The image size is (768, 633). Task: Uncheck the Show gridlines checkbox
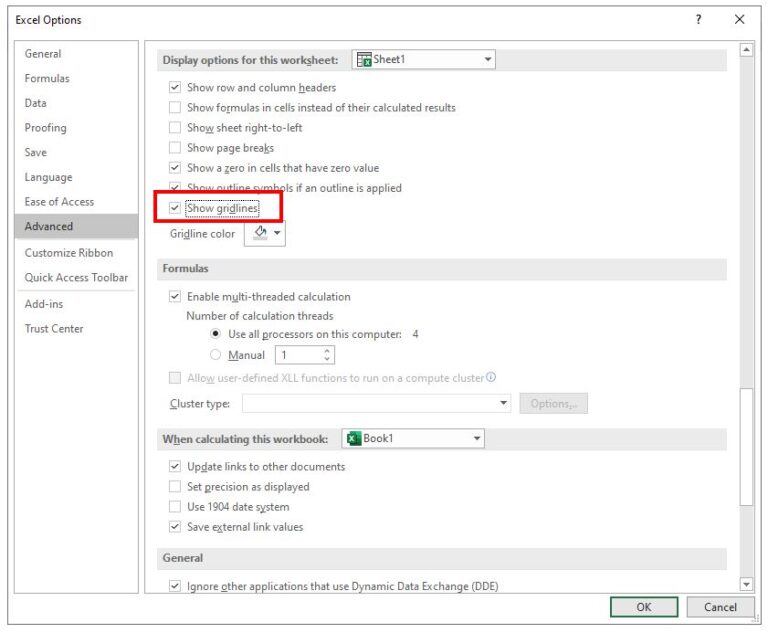click(x=175, y=208)
